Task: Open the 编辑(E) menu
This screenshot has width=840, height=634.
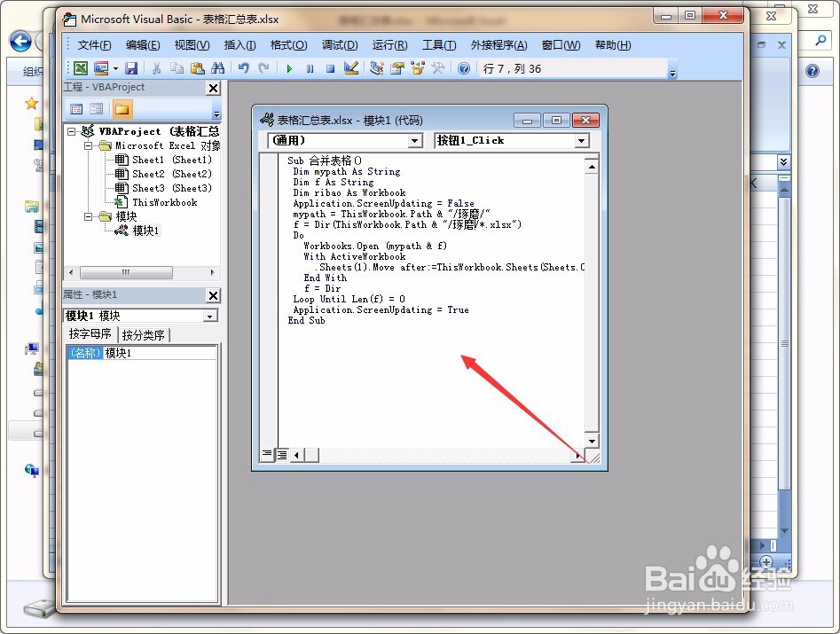Action: [143, 45]
